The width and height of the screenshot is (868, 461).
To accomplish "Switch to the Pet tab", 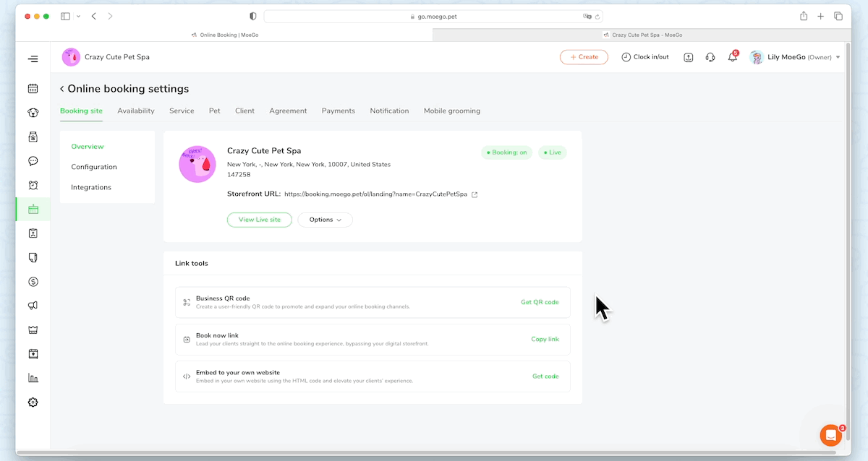I will (x=215, y=111).
